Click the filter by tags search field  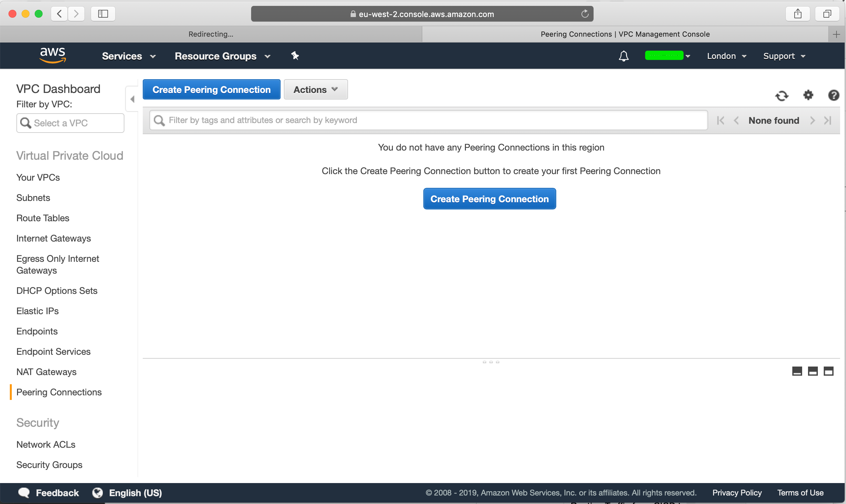(x=429, y=120)
